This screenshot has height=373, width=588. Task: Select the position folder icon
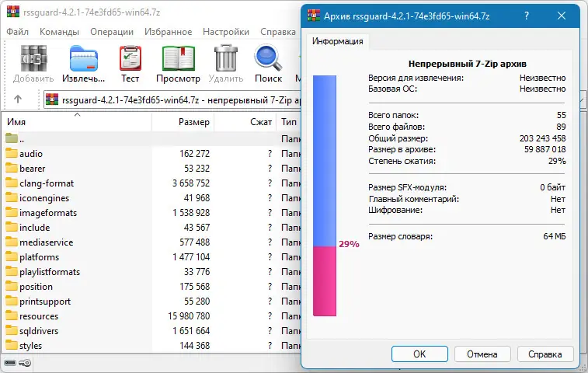point(12,286)
